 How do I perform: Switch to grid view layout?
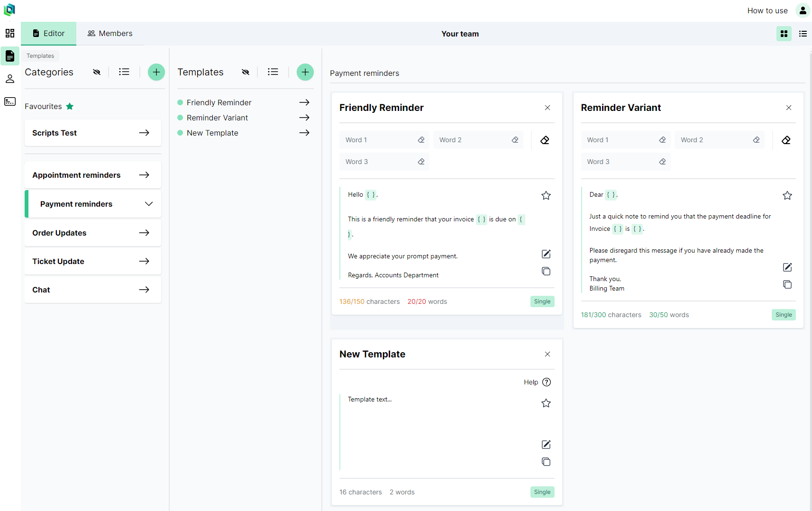point(784,34)
